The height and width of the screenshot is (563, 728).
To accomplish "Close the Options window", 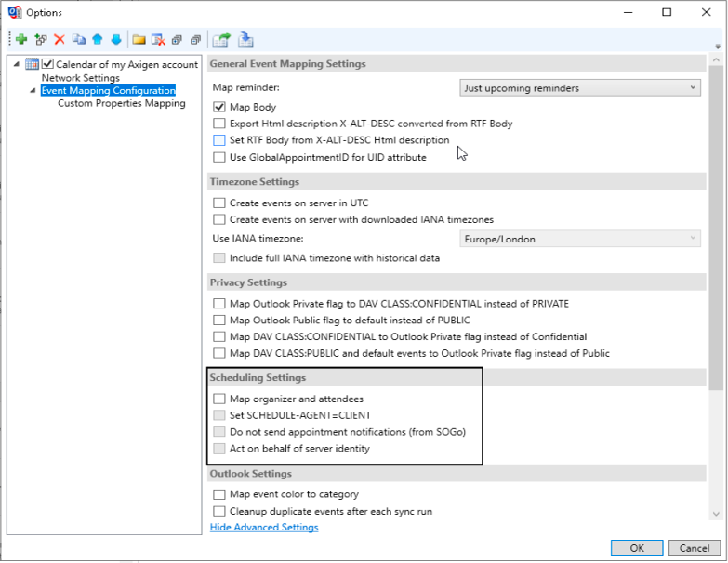I will point(707,12).
